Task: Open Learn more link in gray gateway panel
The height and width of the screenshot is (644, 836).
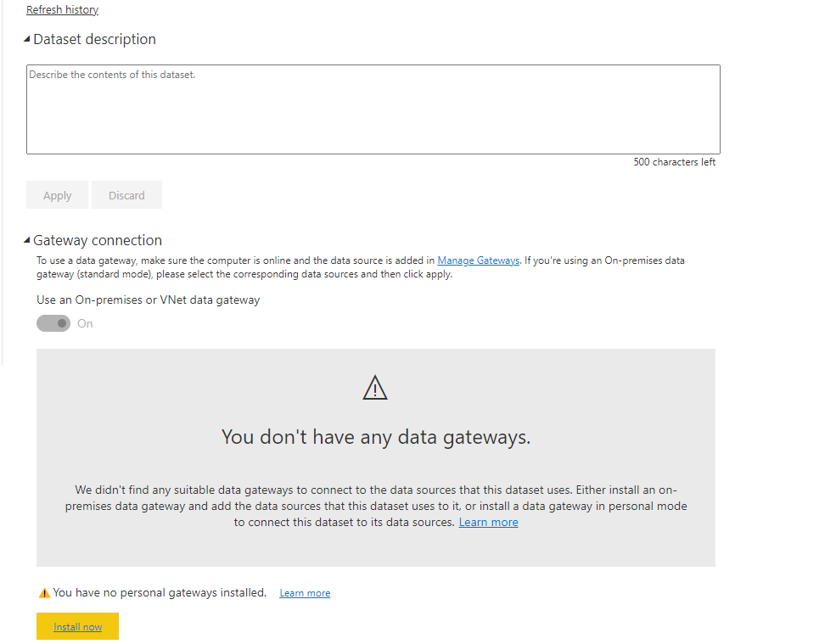Action: [488, 522]
